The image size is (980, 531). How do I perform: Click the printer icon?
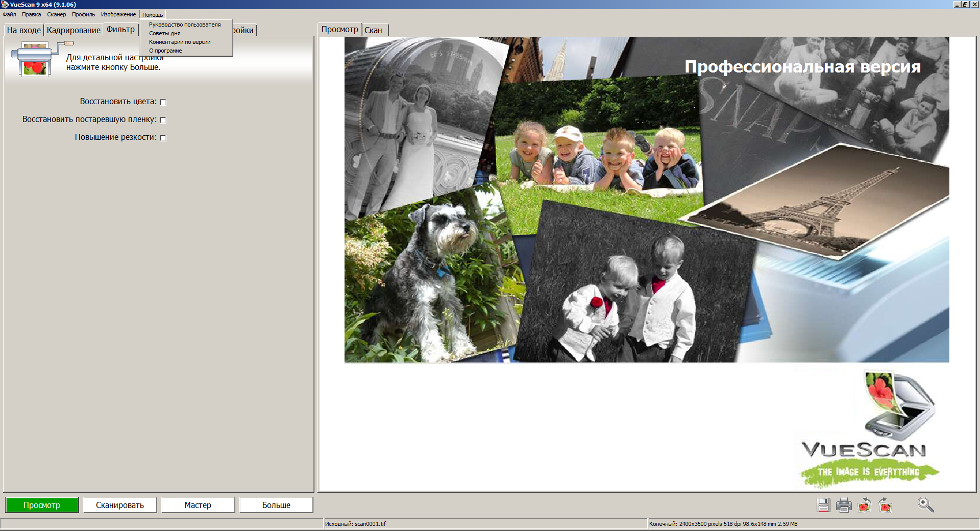pyautogui.click(x=844, y=505)
